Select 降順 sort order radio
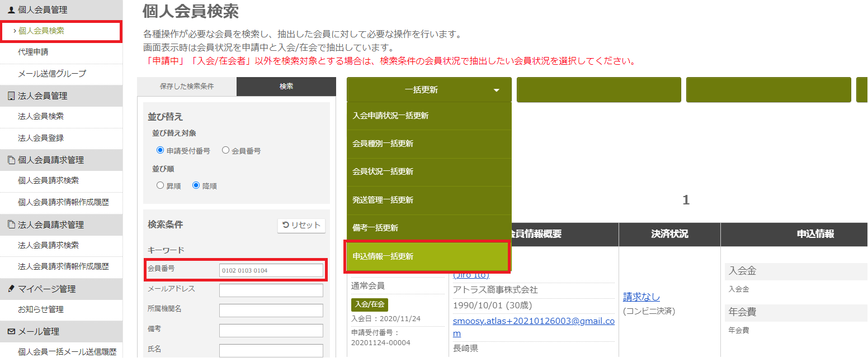The height and width of the screenshot is (358, 868). pyautogui.click(x=196, y=185)
